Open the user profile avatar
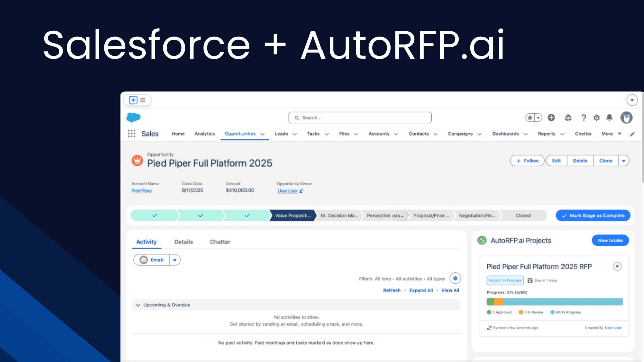 click(626, 118)
